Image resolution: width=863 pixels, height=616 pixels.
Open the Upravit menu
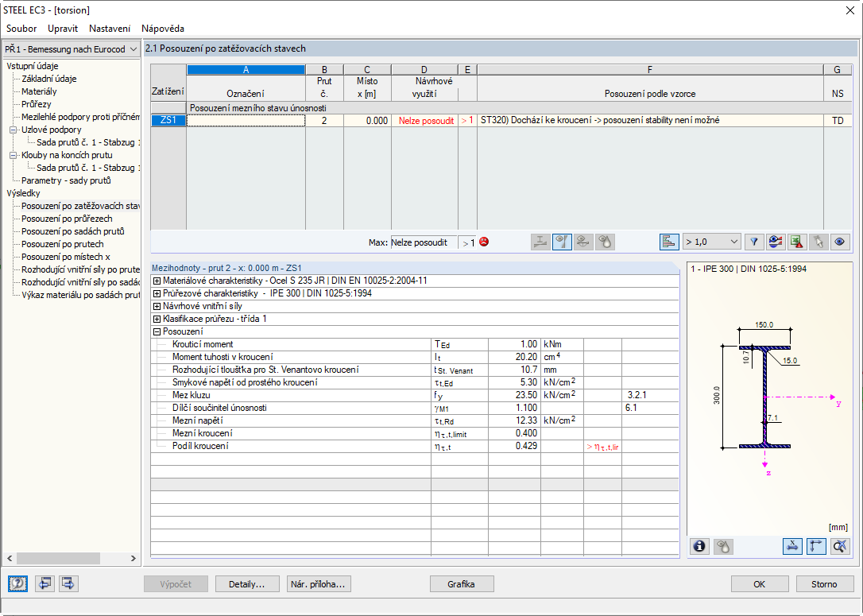(x=63, y=28)
